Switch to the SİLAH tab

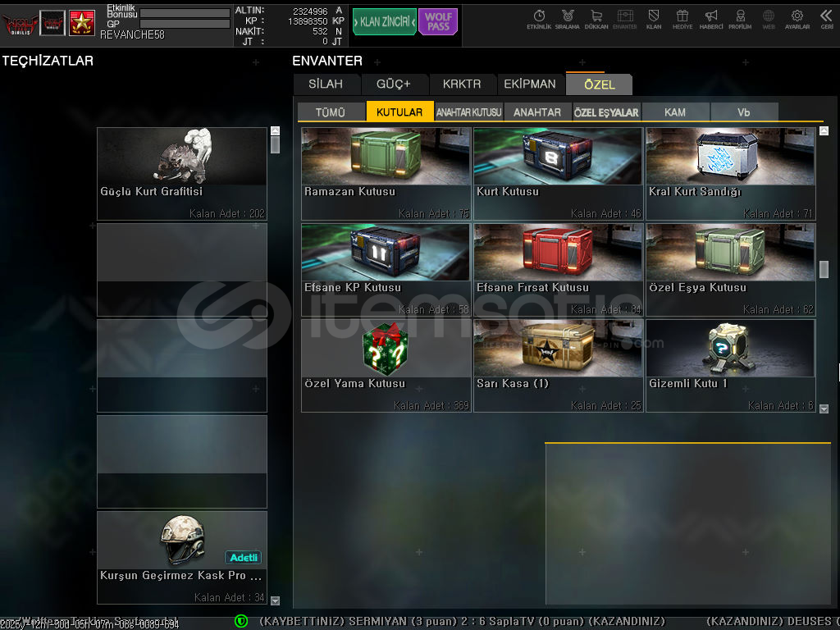click(x=326, y=84)
